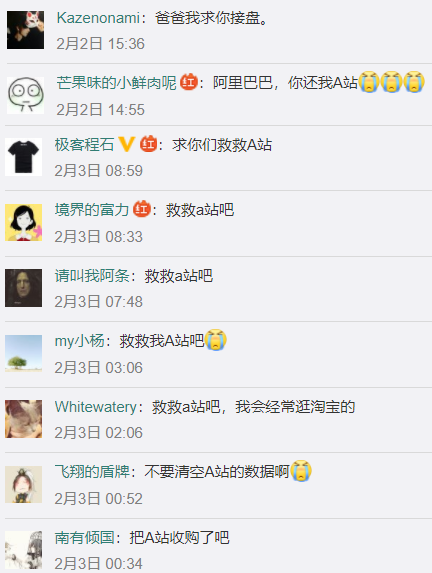Viewport: 432px width, 573px height.
Task: Click the red badge beside 境界的富力
Action: (x=142, y=209)
